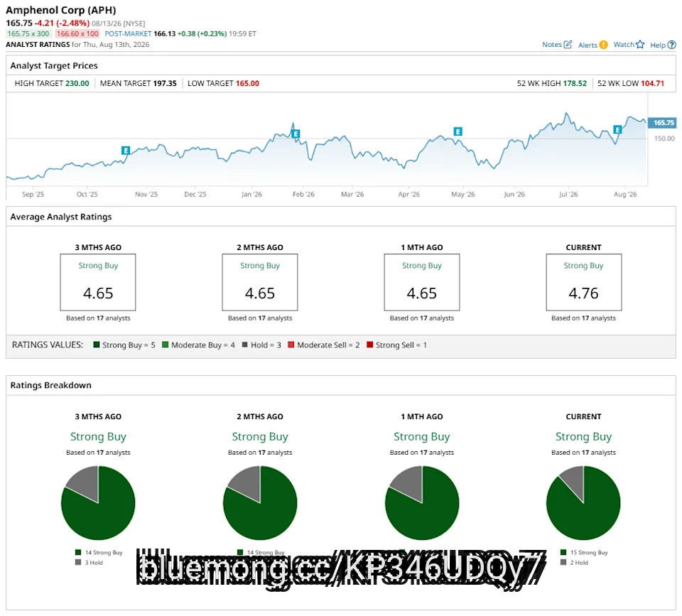This screenshot has width=682, height=616.
Task: Click the 150.00 price axis label
Action: tap(664, 139)
